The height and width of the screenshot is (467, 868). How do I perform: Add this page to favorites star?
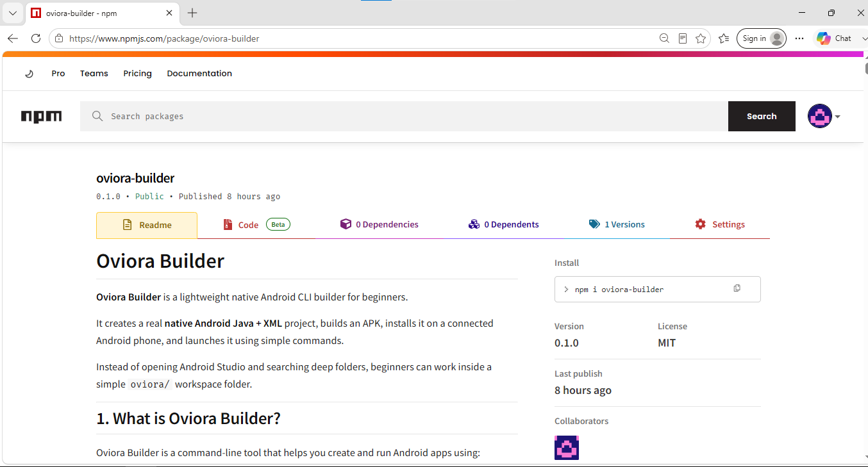click(701, 38)
